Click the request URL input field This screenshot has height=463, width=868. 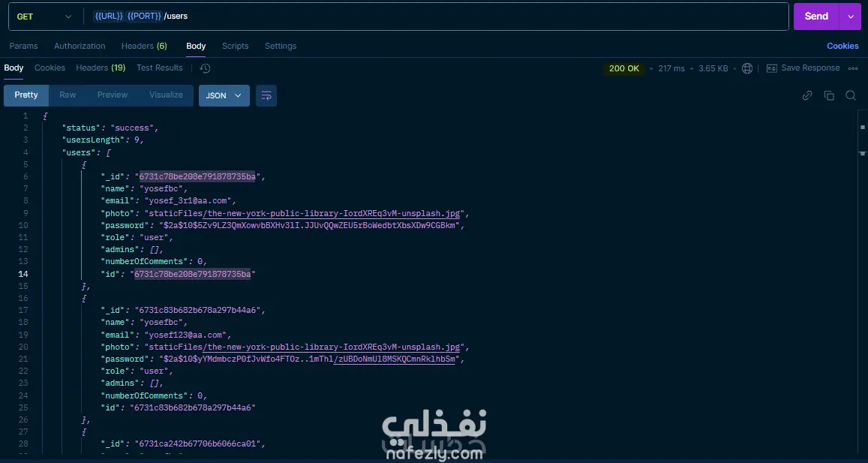pyautogui.click(x=436, y=17)
